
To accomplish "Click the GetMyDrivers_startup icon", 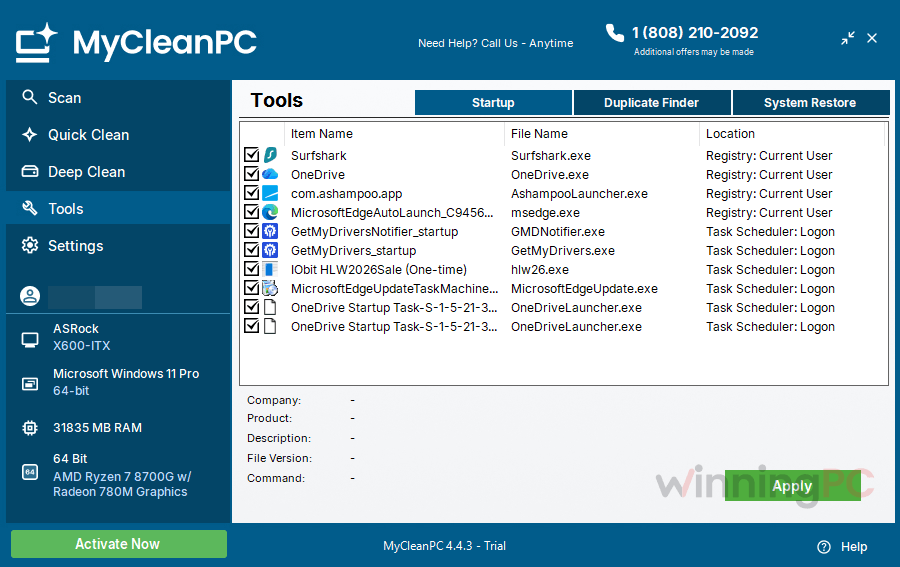I will point(270,250).
